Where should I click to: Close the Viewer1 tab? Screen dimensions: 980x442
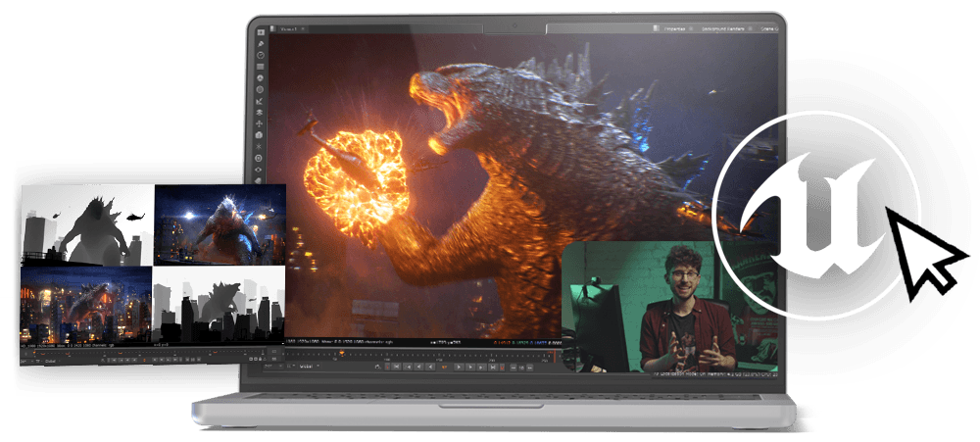303,28
